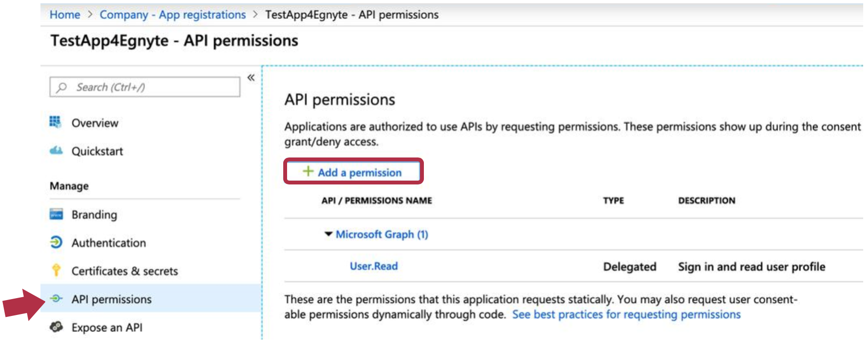
Task: Click the Branding icon in sidebar
Action: (56, 214)
